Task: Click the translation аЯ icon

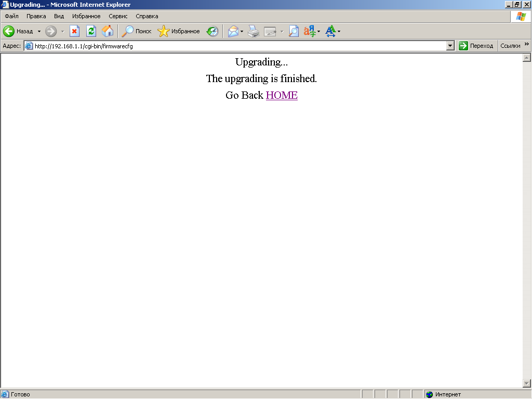Action: [x=310, y=31]
